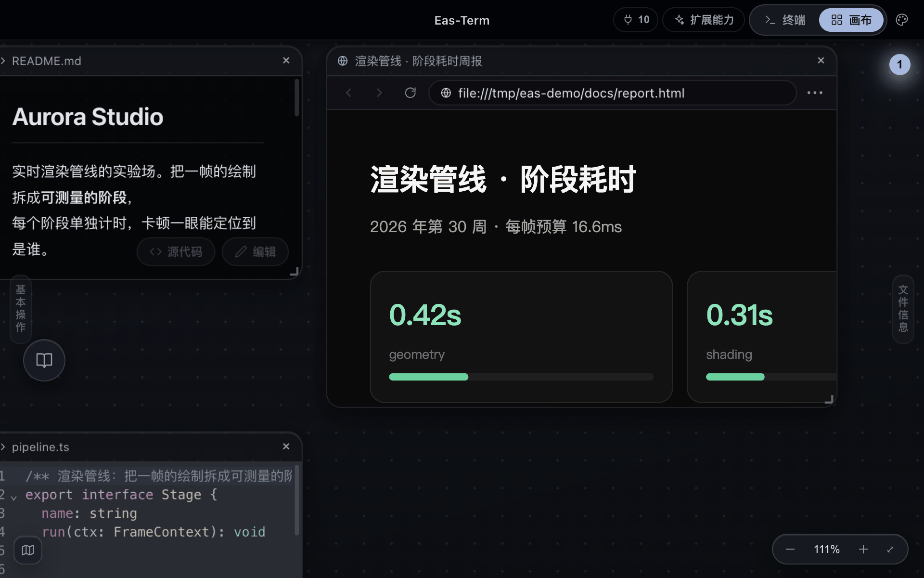Open the plug connections counter showing 10
This screenshot has height=578, width=924.
(636, 20)
